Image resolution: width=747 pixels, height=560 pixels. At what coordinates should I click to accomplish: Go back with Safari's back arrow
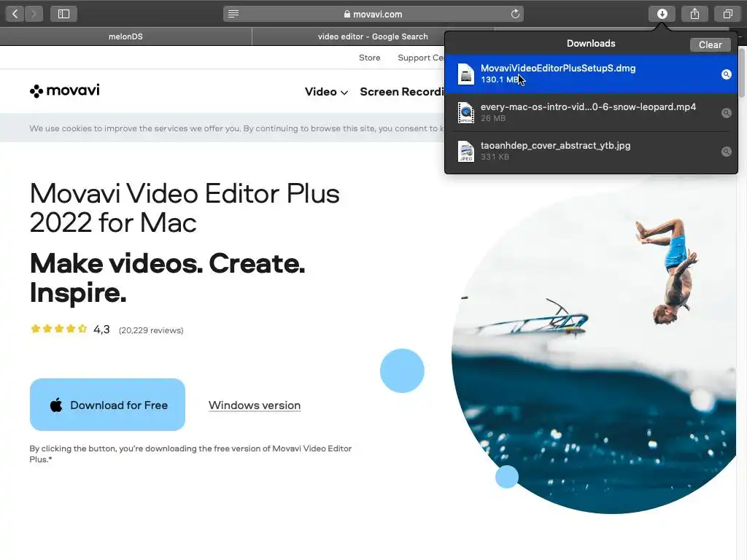[x=15, y=14]
